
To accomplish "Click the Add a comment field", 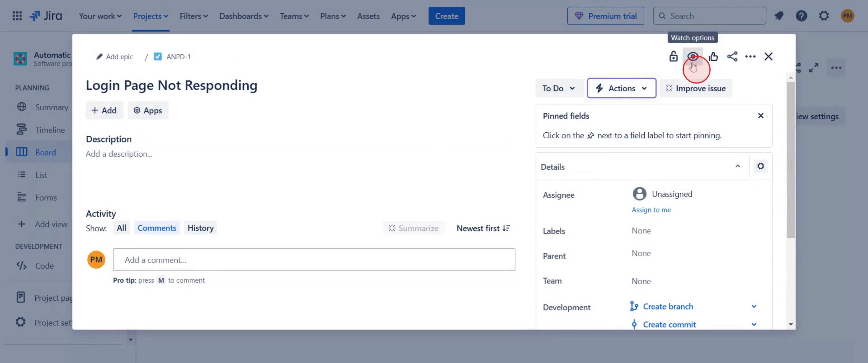I will [x=314, y=260].
